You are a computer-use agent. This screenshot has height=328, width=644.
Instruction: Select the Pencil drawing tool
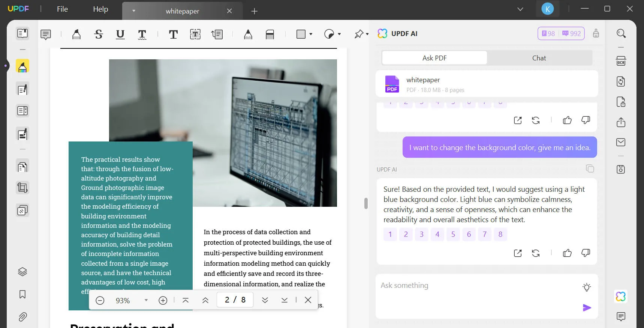coord(248,35)
